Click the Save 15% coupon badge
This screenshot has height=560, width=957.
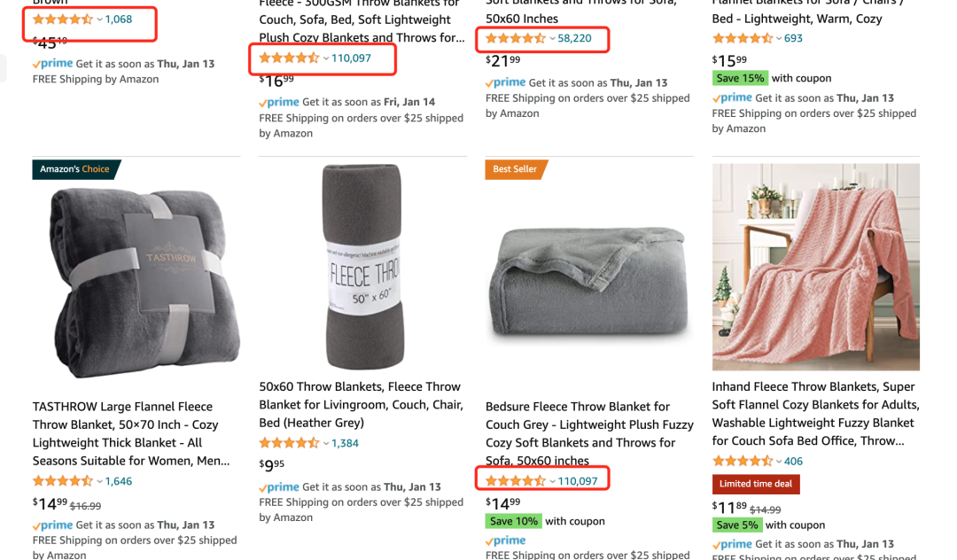(740, 78)
